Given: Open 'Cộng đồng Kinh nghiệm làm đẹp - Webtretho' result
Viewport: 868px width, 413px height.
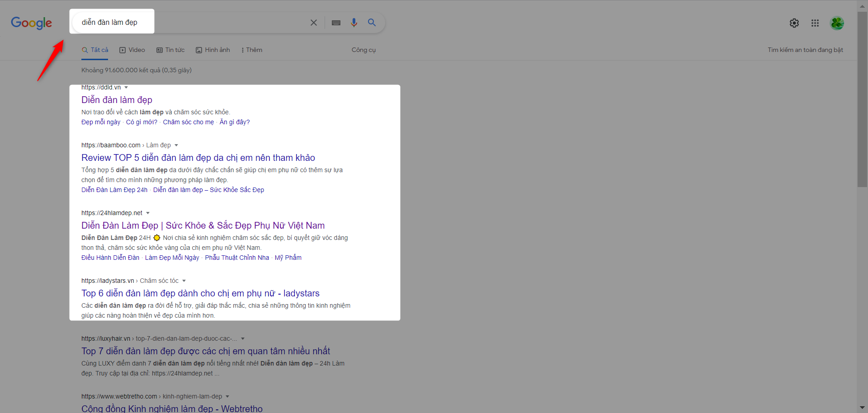Looking at the screenshot, I should pos(172,408).
